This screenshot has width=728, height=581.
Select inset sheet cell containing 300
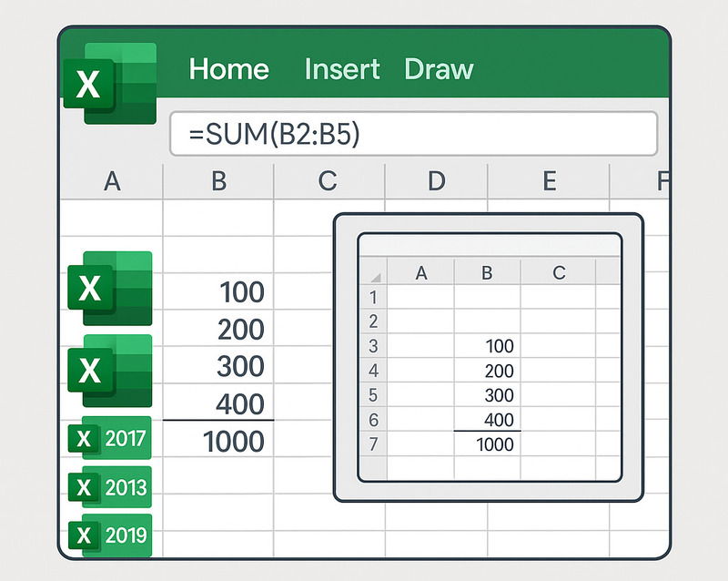pyautogui.click(x=487, y=395)
